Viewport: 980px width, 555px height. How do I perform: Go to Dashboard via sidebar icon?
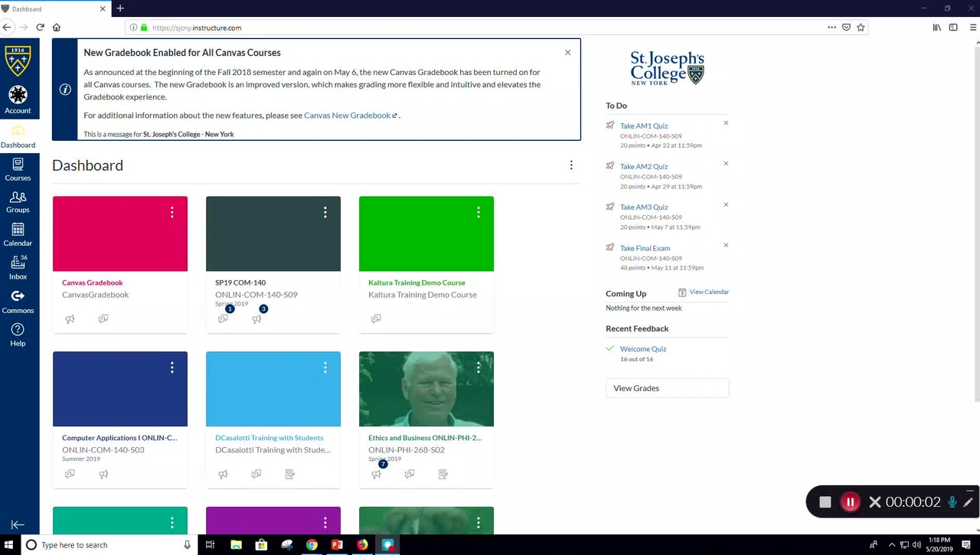click(x=18, y=136)
